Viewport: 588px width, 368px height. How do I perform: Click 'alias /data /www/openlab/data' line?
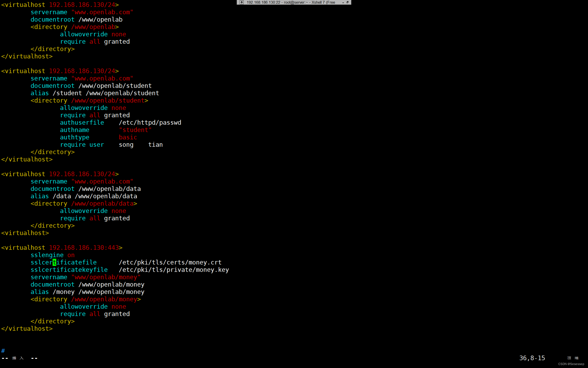pyautogui.click(x=84, y=196)
